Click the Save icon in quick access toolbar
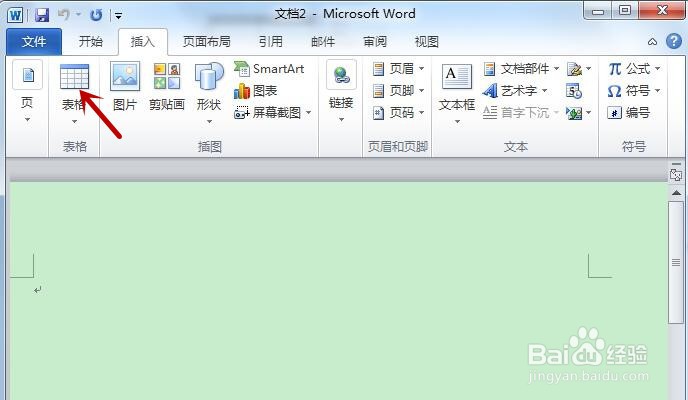 (42, 15)
